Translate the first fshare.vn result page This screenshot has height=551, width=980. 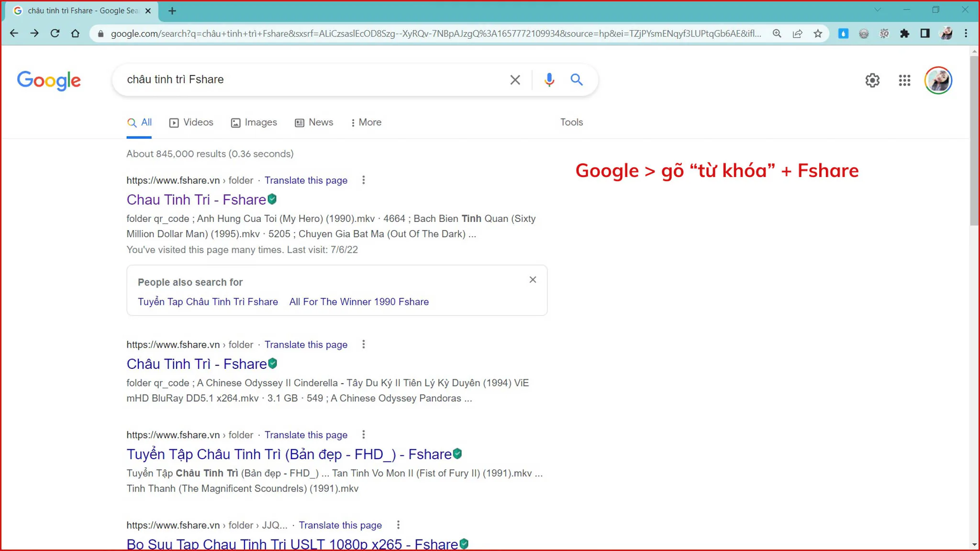pyautogui.click(x=306, y=180)
